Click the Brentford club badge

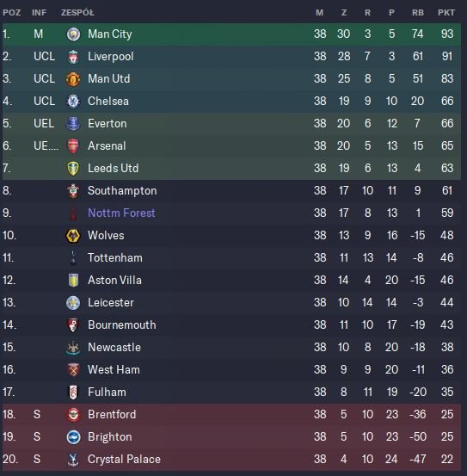pos(73,414)
